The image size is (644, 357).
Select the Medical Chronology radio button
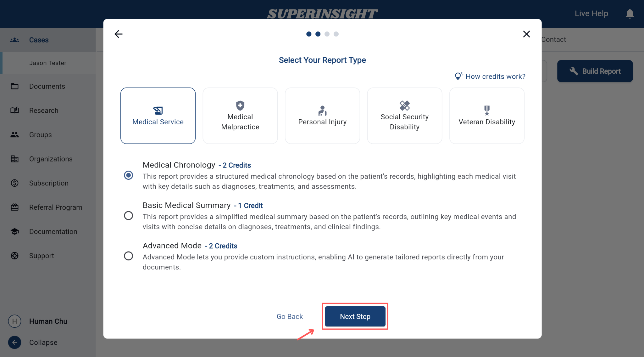[x=128, y=175]
